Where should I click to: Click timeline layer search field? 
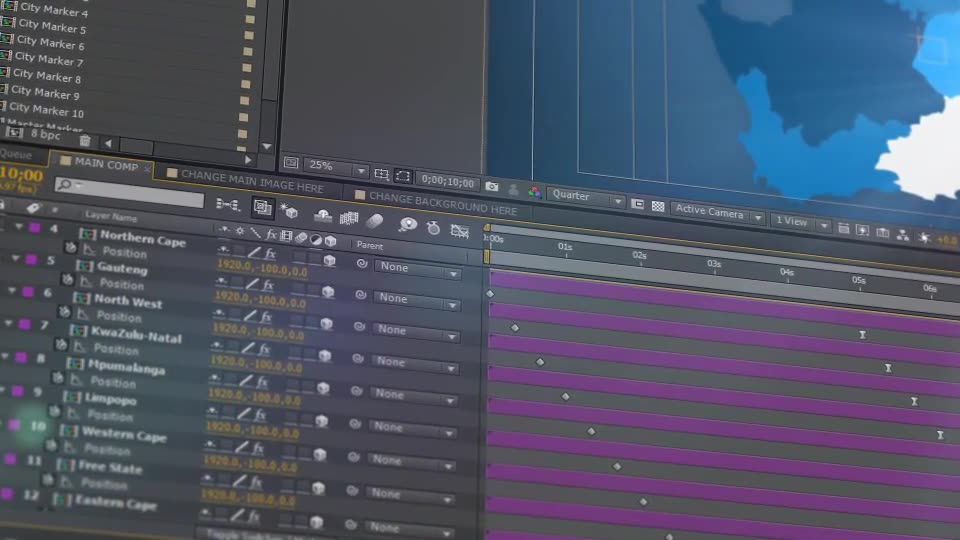[x=129, y=193]
